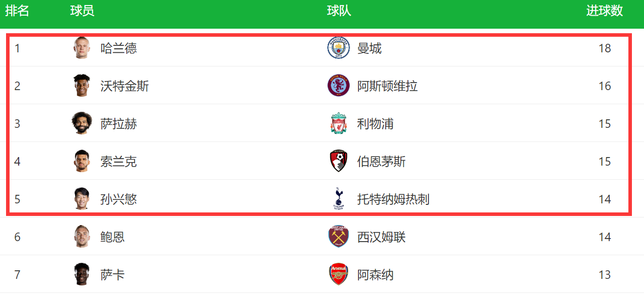Click the Tottenham Hotspur club crest

click(x=338, y=199)
